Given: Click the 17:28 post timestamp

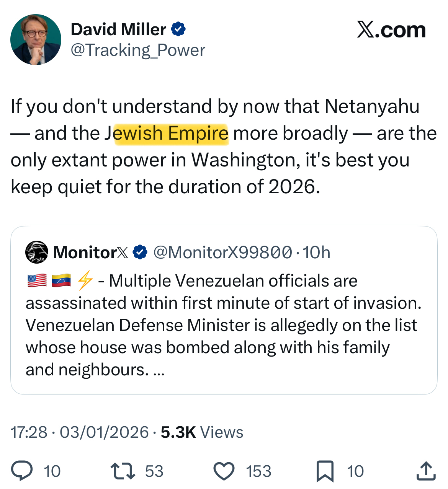Looking at the screenshot, I should click(29, 432).
